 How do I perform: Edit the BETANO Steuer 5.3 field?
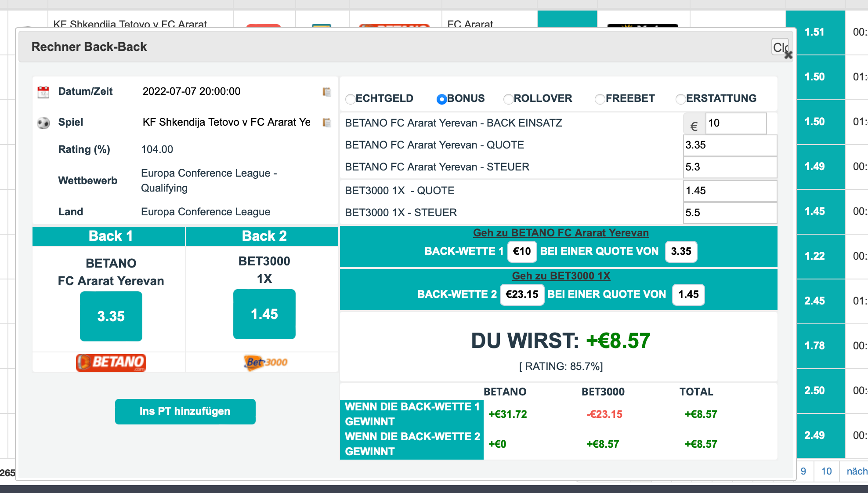(x=730, y=167)
